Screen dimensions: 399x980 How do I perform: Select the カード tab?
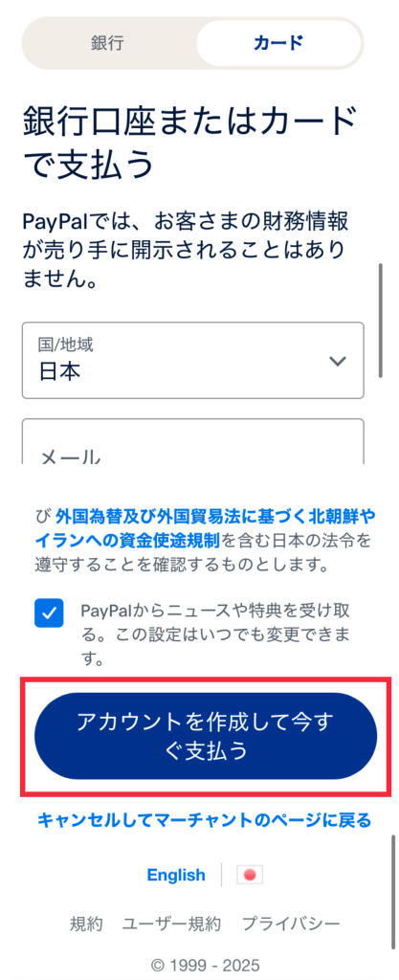click(278, 42)
